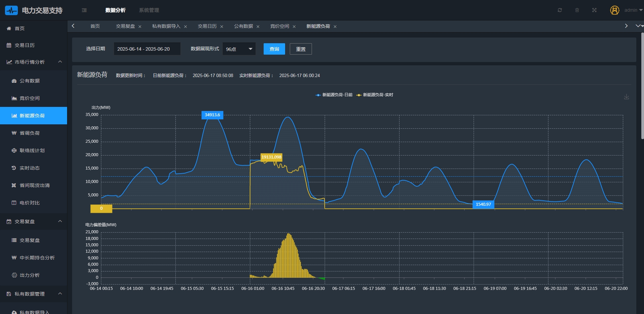Viewport: 644px width, 314px height.
Task: Switch to the 公有数据 tab
Action: (244, 26)
